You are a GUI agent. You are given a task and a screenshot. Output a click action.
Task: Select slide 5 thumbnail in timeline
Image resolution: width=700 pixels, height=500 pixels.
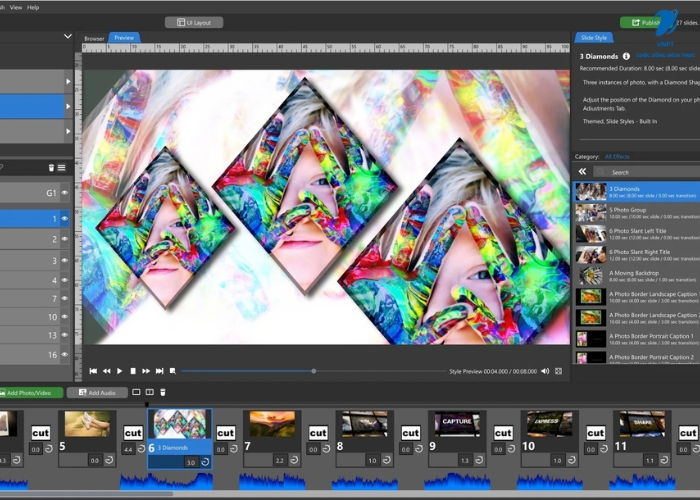tap(87, 424)
